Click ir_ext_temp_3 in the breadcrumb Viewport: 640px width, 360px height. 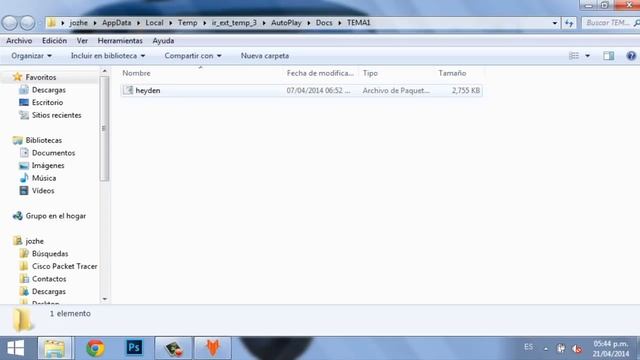(234, 23)
